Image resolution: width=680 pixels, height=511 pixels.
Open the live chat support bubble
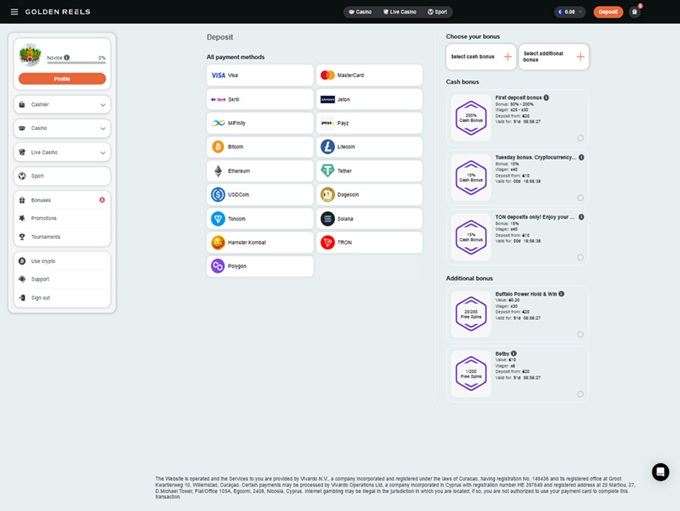click(660, 472)
